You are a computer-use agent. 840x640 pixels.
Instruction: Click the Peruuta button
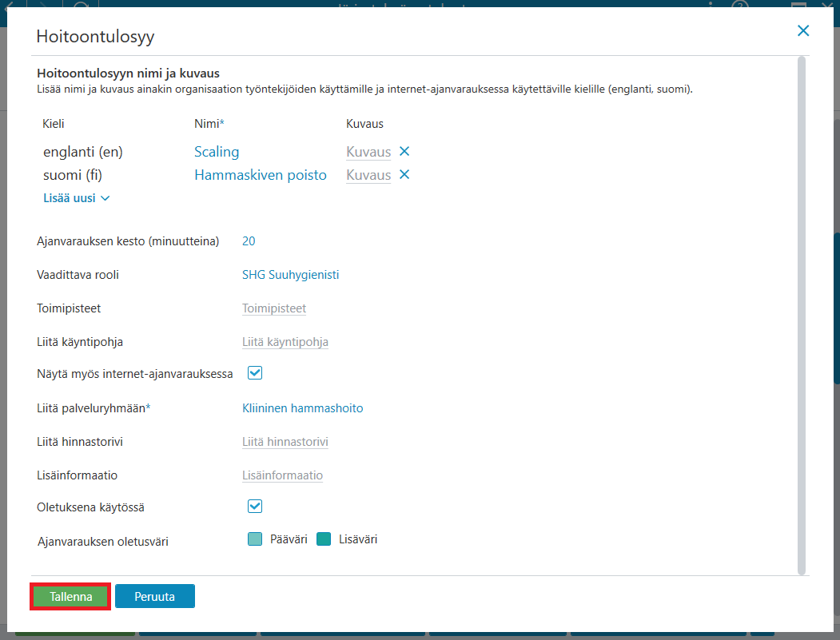pyautogui.click(x=155, y=597)
